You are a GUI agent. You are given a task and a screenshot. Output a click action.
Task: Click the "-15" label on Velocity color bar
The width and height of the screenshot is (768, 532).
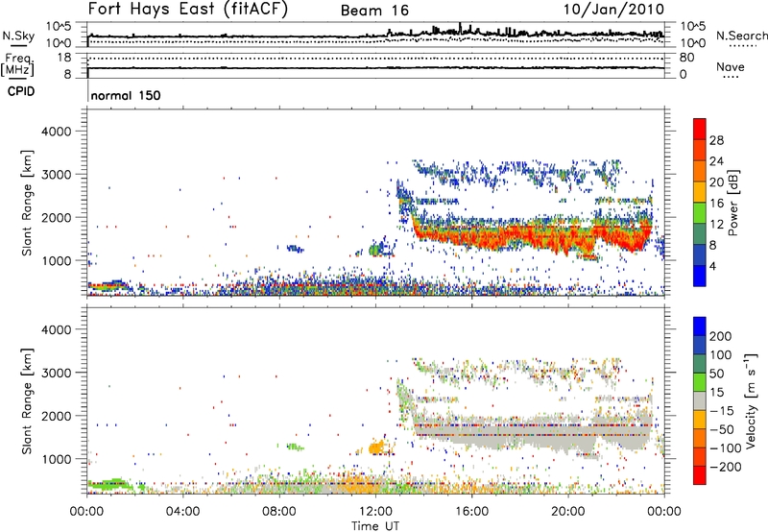coord(722,411)
